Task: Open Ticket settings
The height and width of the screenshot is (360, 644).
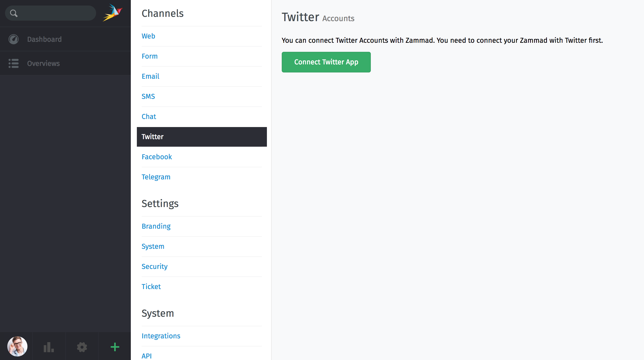Action: (151, 287)
